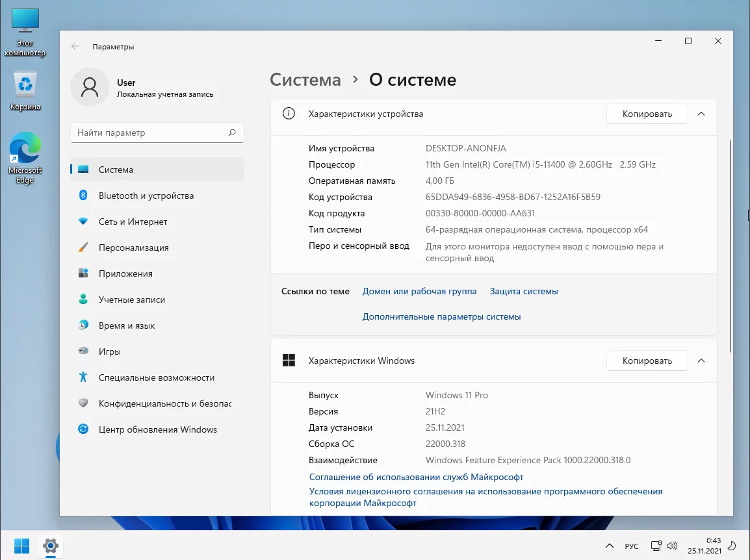Click the network tray icon

(656, 546)
